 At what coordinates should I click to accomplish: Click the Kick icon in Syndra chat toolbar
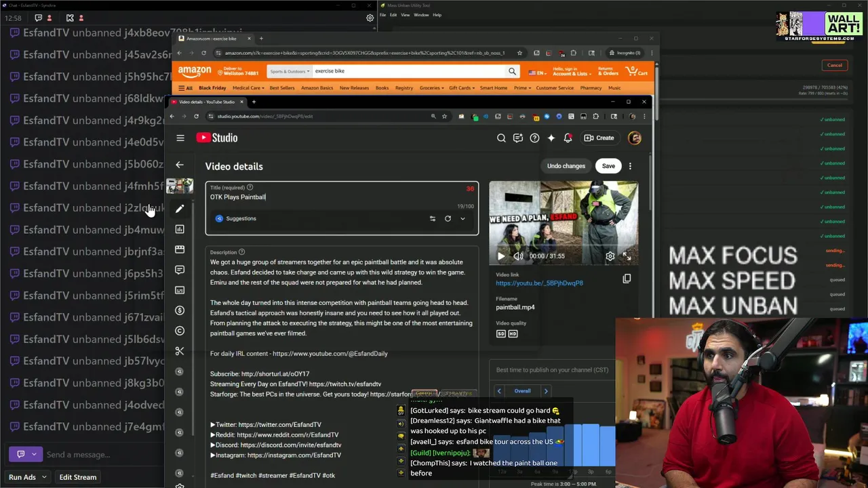(70, 18)
